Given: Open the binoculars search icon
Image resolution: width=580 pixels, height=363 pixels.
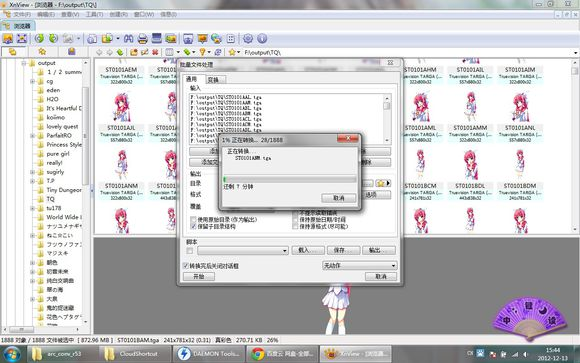Looking at the screenshot, I should tap(128, 38).
